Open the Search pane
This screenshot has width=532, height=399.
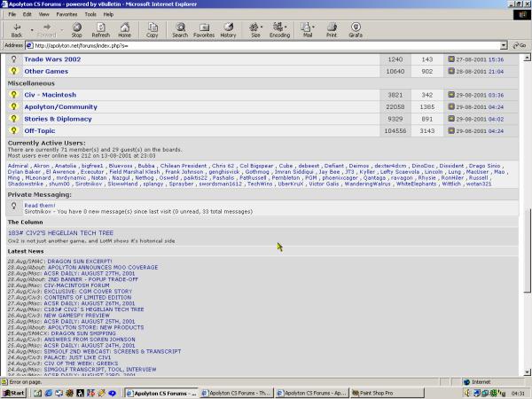click(179, 30)
